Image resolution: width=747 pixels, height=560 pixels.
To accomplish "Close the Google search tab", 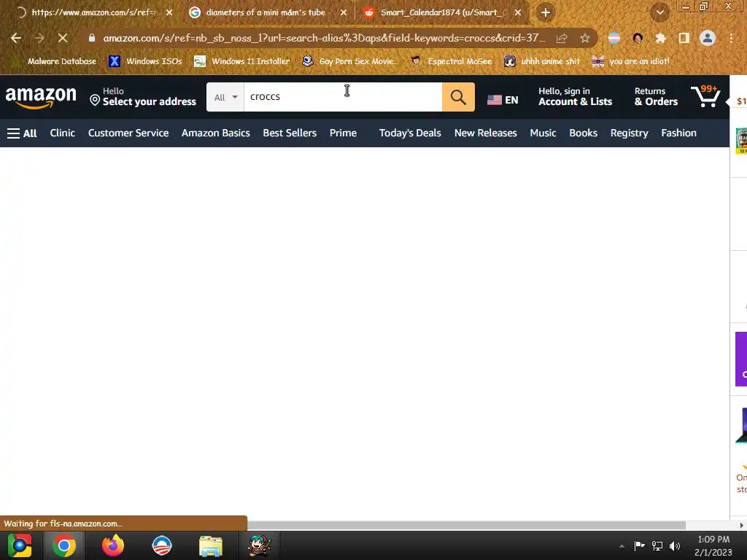I will pos(344,12).
